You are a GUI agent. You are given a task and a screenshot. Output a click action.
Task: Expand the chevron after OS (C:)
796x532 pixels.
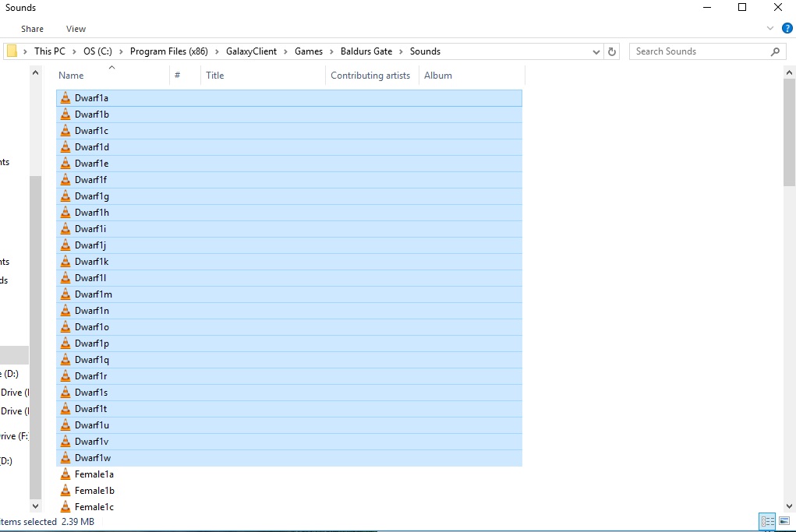tap(121, 51)
